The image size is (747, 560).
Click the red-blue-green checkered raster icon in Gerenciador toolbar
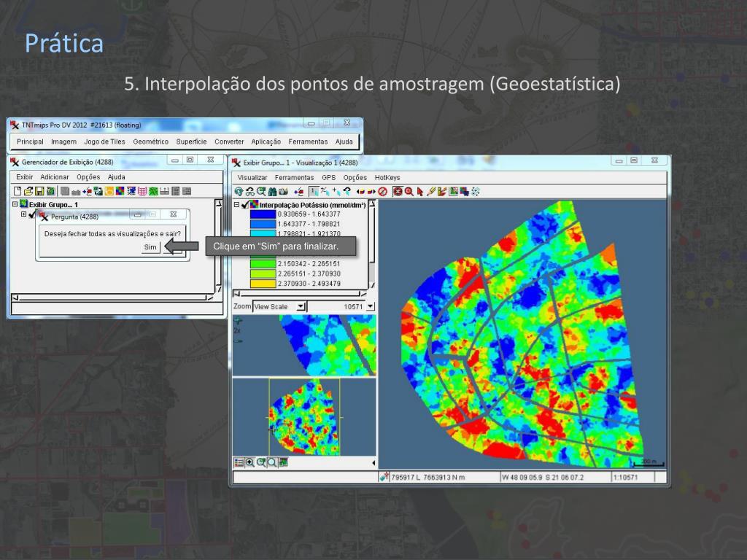point(120,191)
